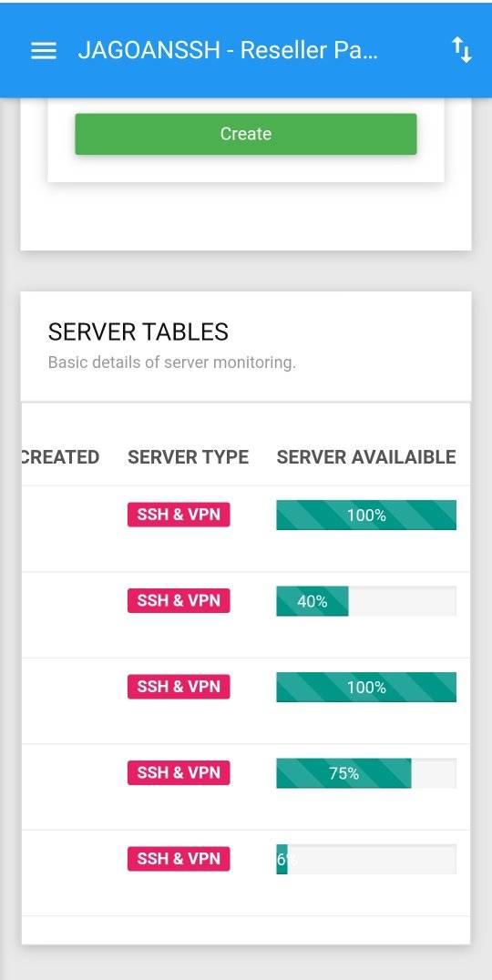
Task: Click the first 100% availability progress bar
Action: click(x=366, y=515)
